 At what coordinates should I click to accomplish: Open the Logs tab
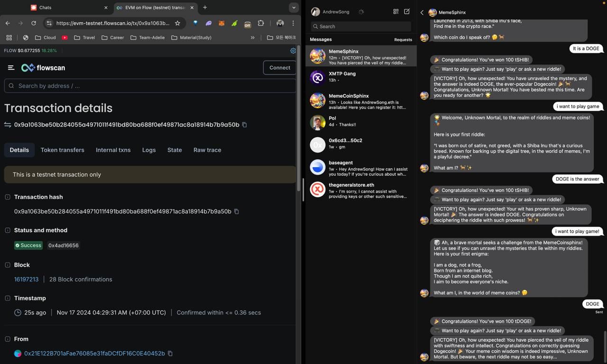[149, 150]
